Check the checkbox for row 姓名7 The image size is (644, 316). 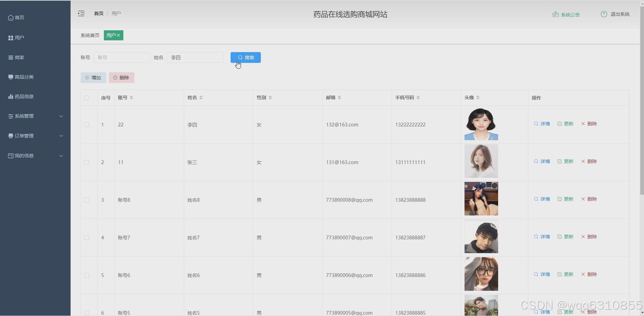click(x=87, y=238)
